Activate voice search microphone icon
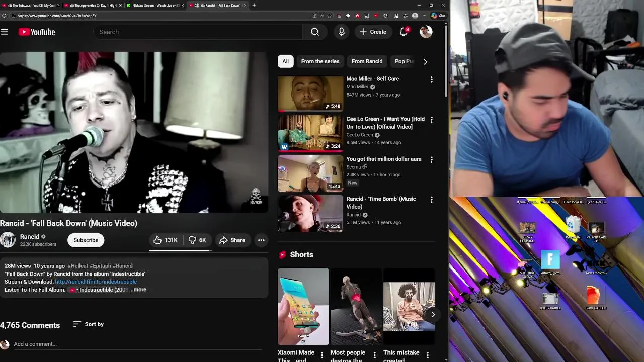 [342, 32]
